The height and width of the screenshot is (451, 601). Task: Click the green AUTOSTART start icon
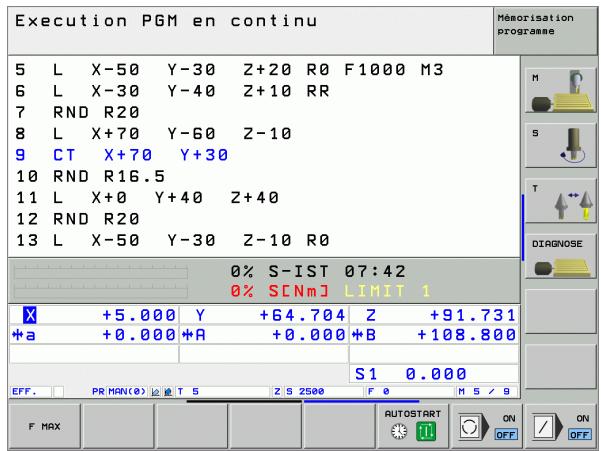point(425,431)
